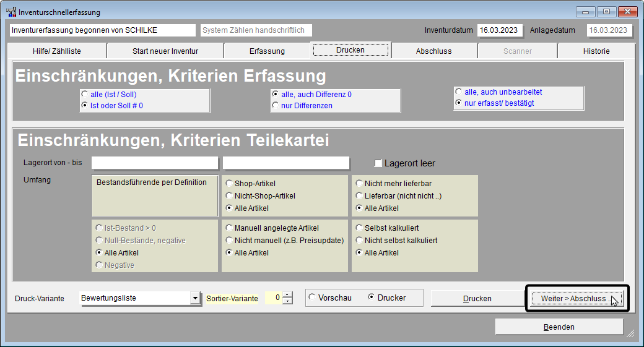Screen dimensions: 644x347
Task: Click the Beenden button
Action: pos(559,327)
